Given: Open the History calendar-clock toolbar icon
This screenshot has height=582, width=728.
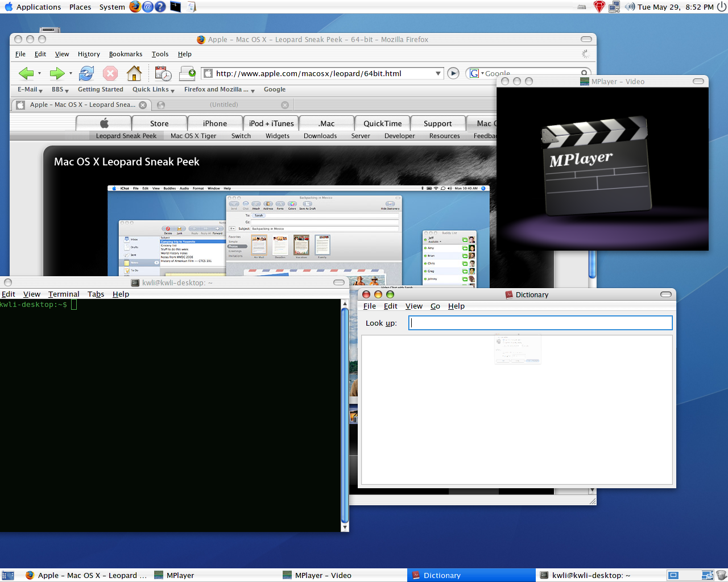Looking at the screenshot, I should tap(163, 73).
